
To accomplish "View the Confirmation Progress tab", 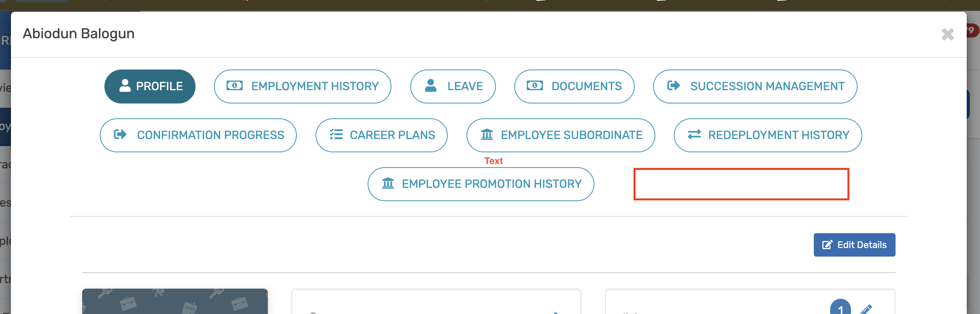I will [198, 135].
